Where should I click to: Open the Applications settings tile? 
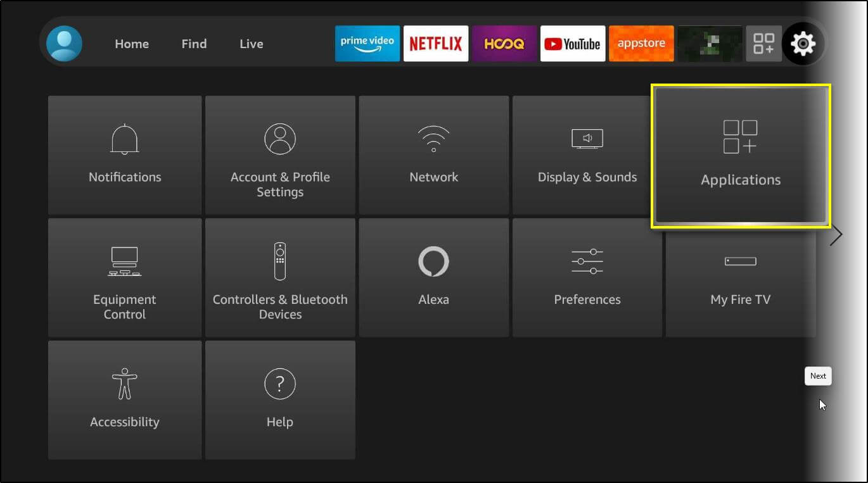point(740,155)
